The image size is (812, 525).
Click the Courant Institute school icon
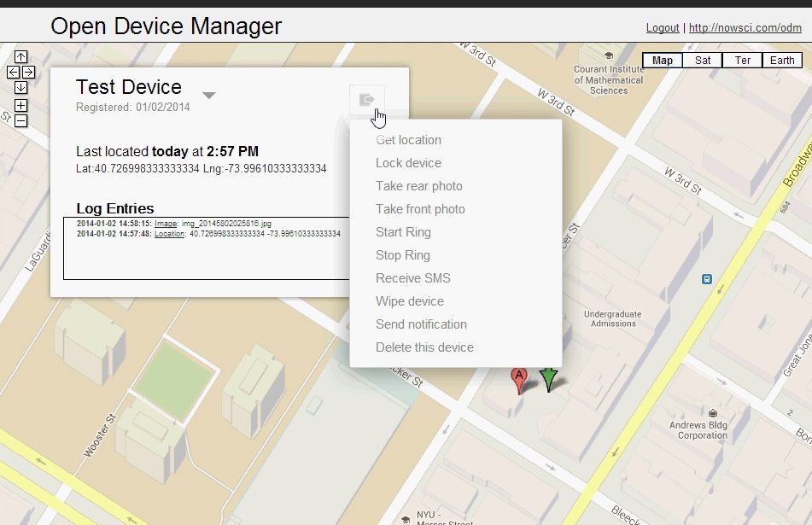(609, 55)
